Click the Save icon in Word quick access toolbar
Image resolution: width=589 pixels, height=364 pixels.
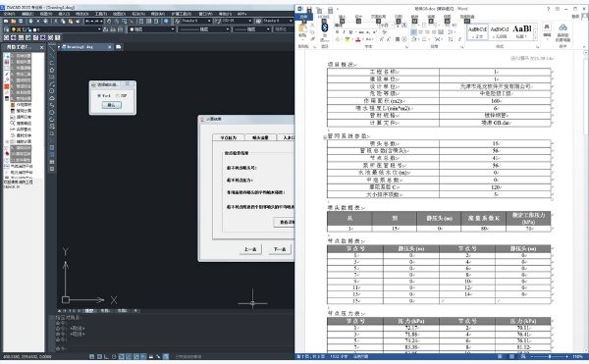(x=309, y=9)
